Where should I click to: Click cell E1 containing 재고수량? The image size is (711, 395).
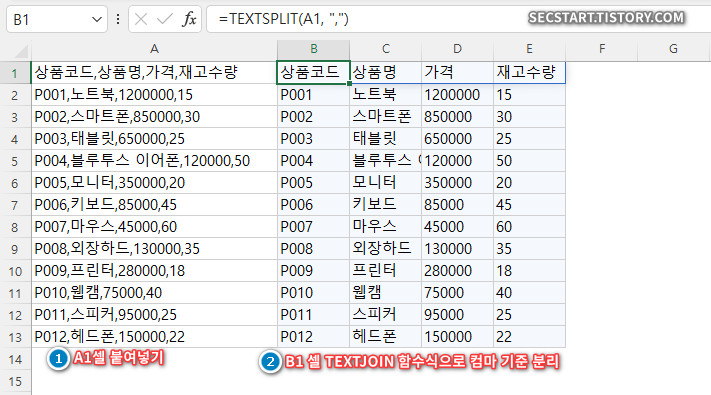pyautogui.click(x=529, y=73)
